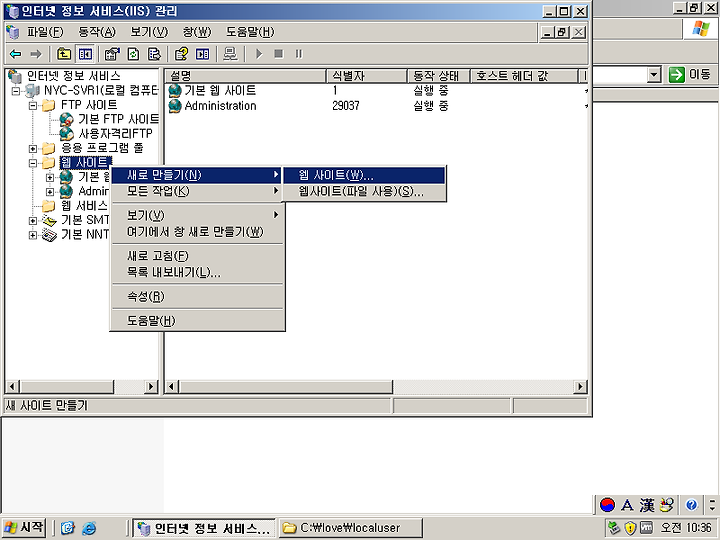
Task: Switch to C:\love\localuser taskbar button
Action: pyautogui.click(x=349, y=529)
